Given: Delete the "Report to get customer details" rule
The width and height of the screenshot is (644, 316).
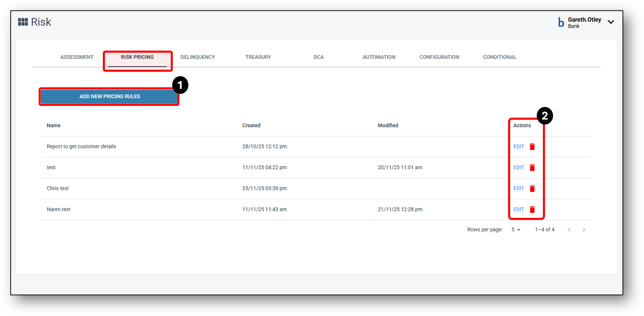Looking at the screenshot, I should click(532, 146).
